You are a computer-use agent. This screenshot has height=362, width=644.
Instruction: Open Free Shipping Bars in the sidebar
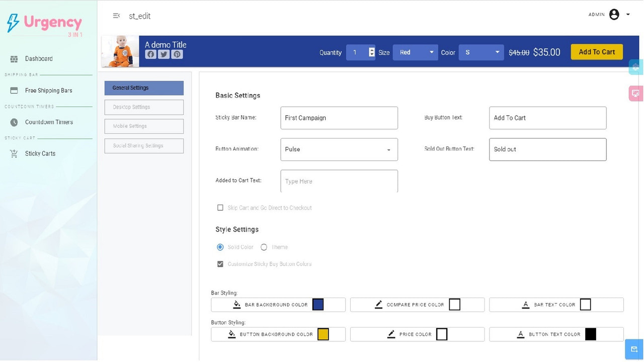[x=49, y=90]
